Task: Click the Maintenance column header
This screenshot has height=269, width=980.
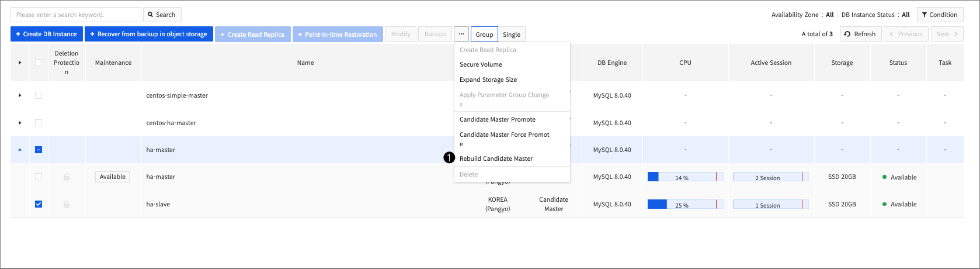Action: coord(113,63)
